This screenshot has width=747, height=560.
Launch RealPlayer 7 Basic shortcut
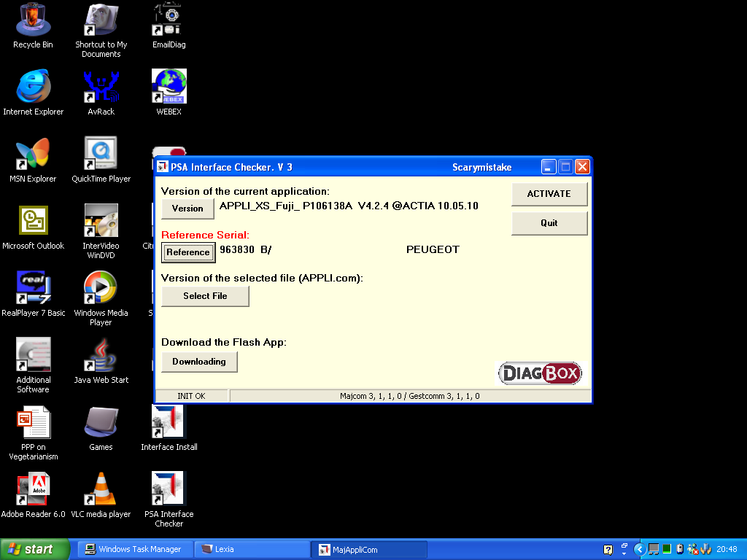coord(33,294)
